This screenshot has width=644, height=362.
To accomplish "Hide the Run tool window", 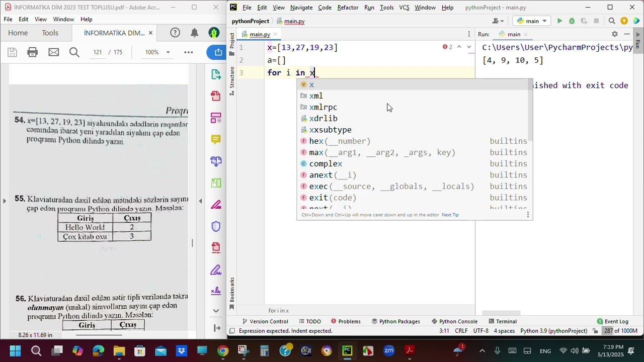I will click(x=627, y=34).
